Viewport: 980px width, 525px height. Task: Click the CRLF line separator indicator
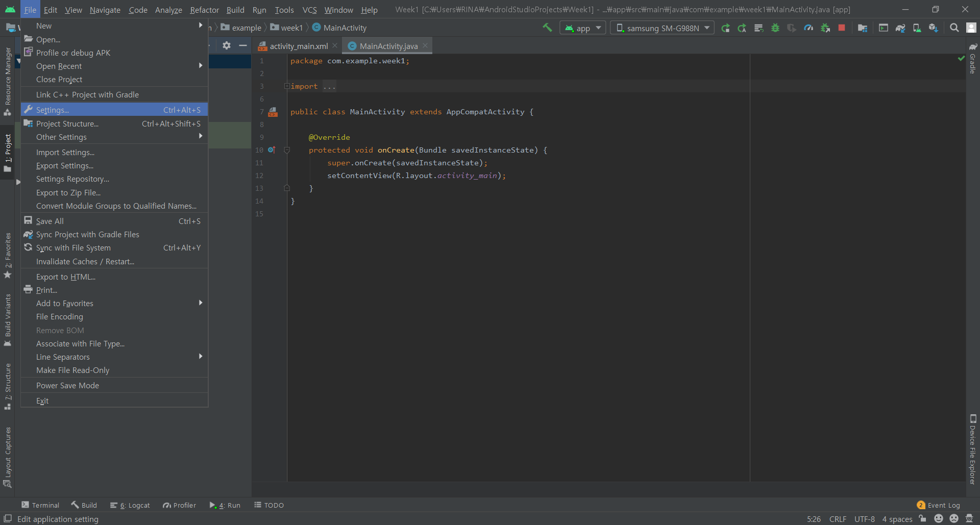click(838, 519)
